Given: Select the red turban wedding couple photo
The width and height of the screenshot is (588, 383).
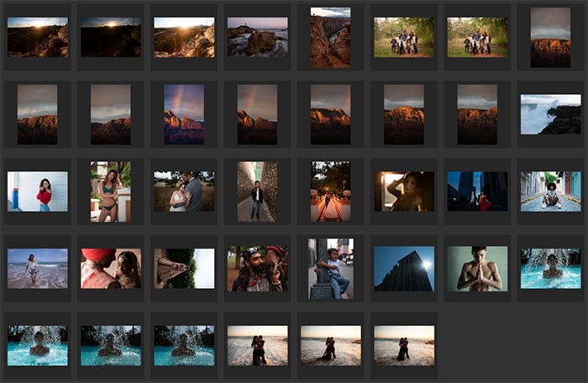Looking at the screenshot, I should 111,269.
